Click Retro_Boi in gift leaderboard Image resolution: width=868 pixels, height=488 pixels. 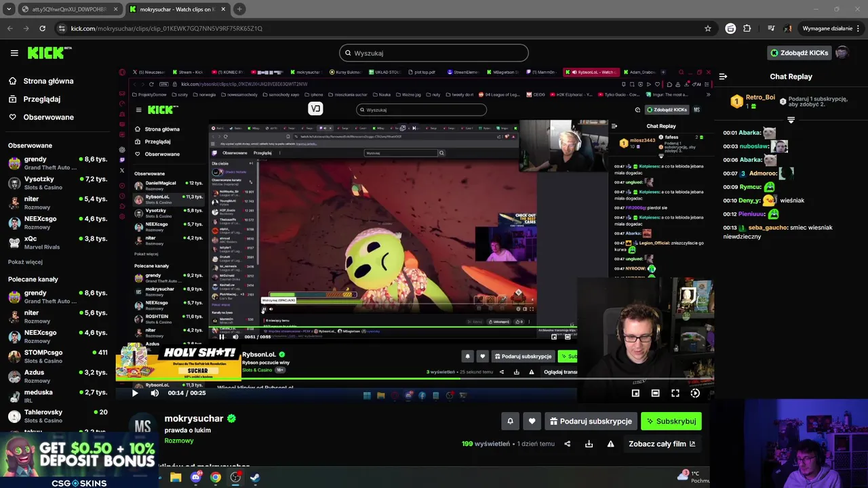click(760, 98)
